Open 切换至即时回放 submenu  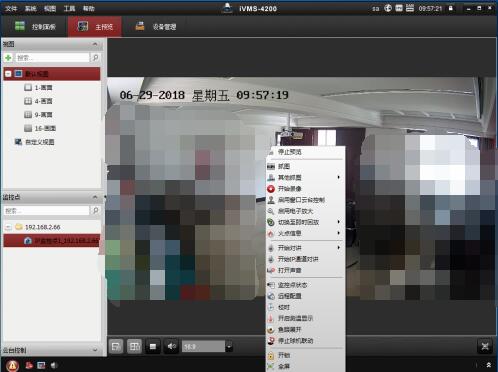click(305, 222)
